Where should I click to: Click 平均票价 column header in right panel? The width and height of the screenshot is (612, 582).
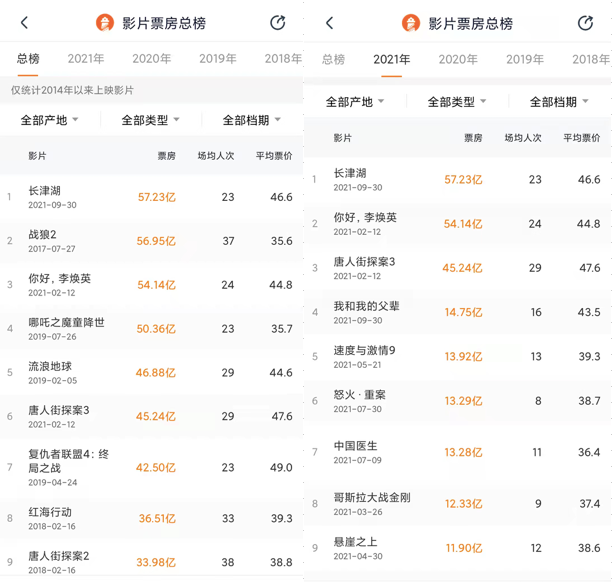(x=582, y=138)
